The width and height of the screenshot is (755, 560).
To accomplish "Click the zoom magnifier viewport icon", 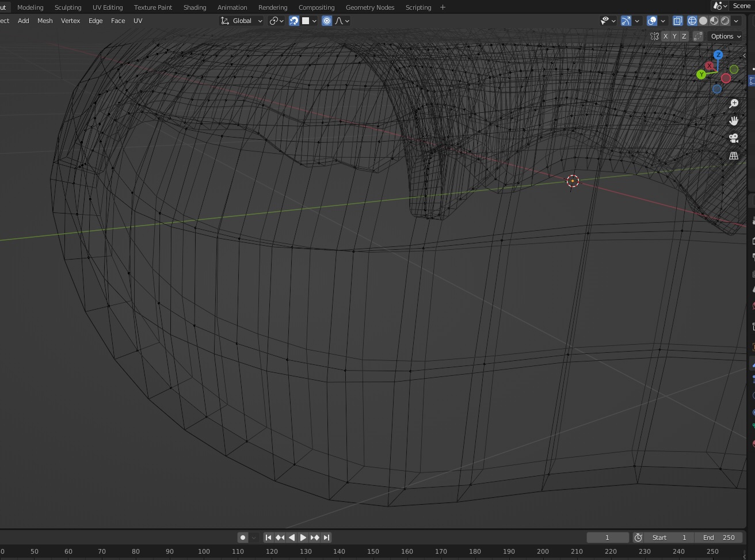I will coord(734,104).
